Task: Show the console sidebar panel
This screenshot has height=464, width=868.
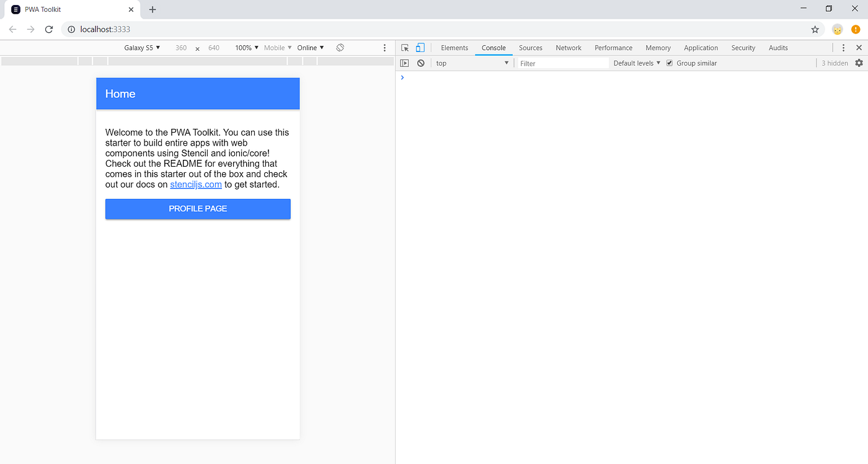Action: click(x=404, y=63)
